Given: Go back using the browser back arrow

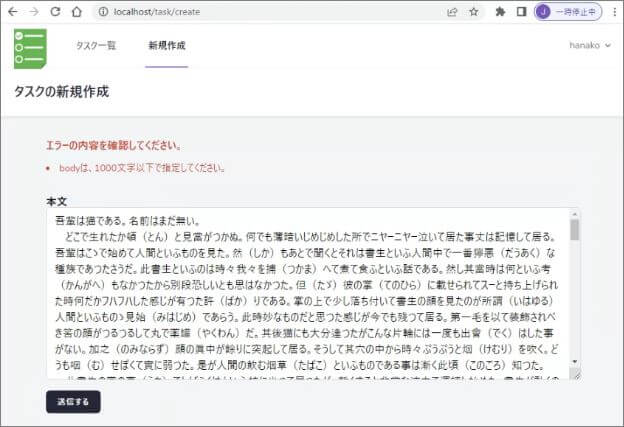Looking at the screenshot, I should click(12, 12).
